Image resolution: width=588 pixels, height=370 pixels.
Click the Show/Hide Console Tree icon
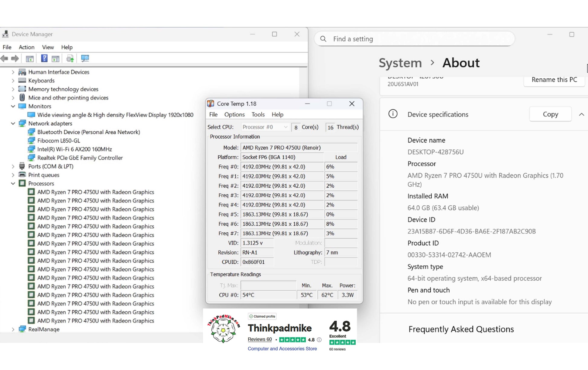click(30, 59)
